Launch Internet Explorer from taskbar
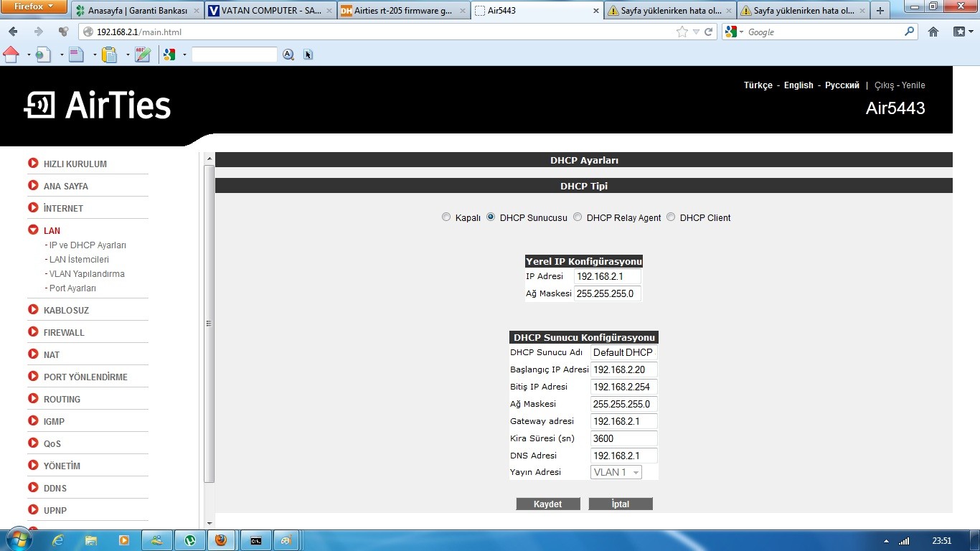Viewport: 980px width, 551px height. [59, 540]
